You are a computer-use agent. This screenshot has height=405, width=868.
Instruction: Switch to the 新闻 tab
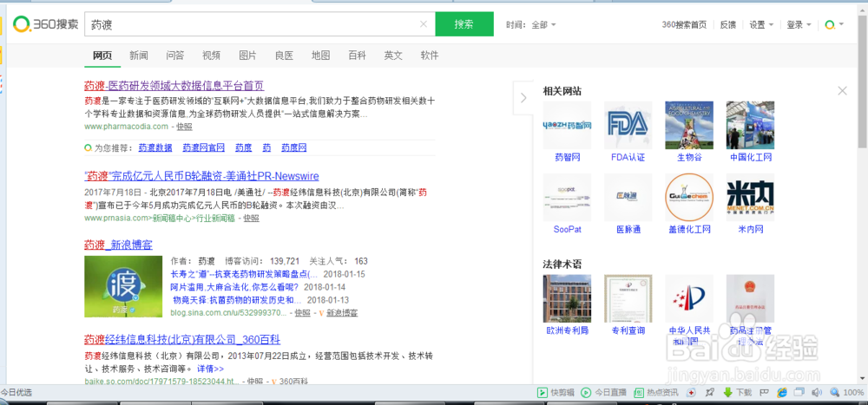pyautogui.click(x=139, y=56)
